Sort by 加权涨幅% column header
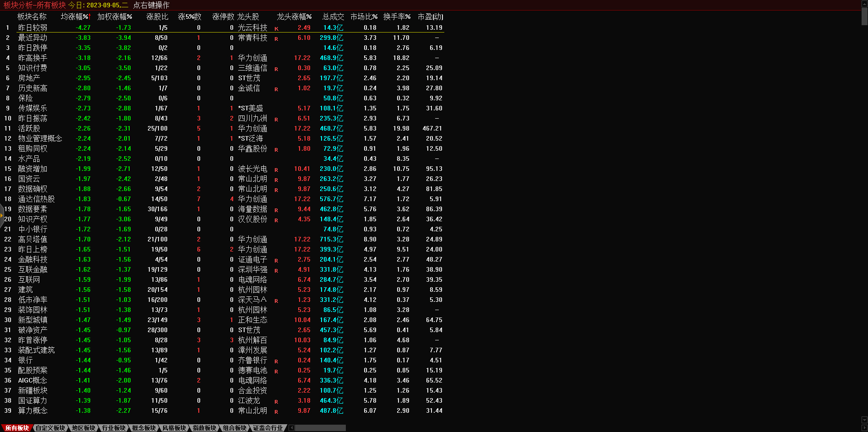This screenshot has height=432, width=868. pos(115,17)
